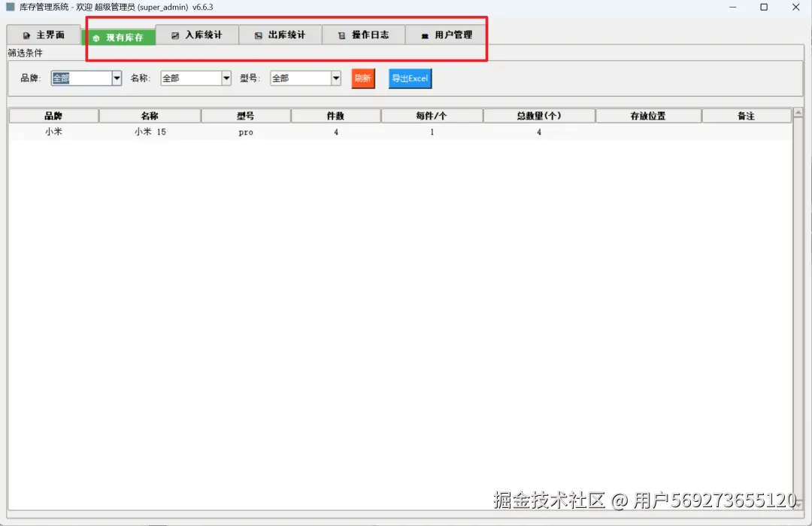Sort by the 件数 column header

pos(335,116)
